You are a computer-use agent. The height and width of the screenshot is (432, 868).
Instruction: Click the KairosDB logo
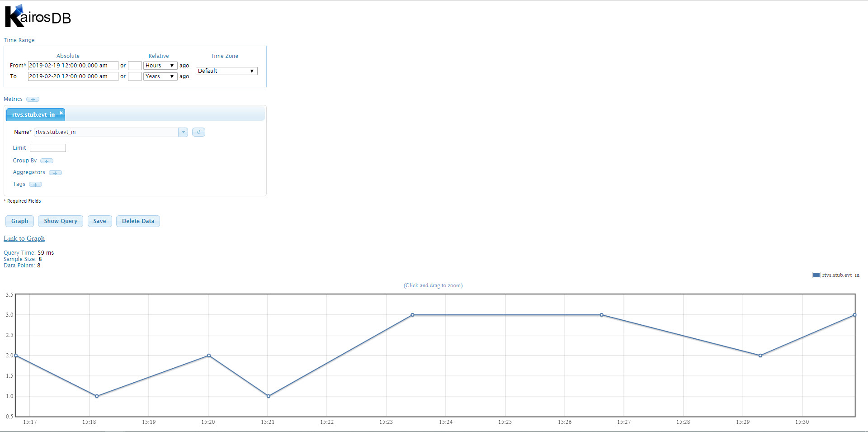click(38, 15)
